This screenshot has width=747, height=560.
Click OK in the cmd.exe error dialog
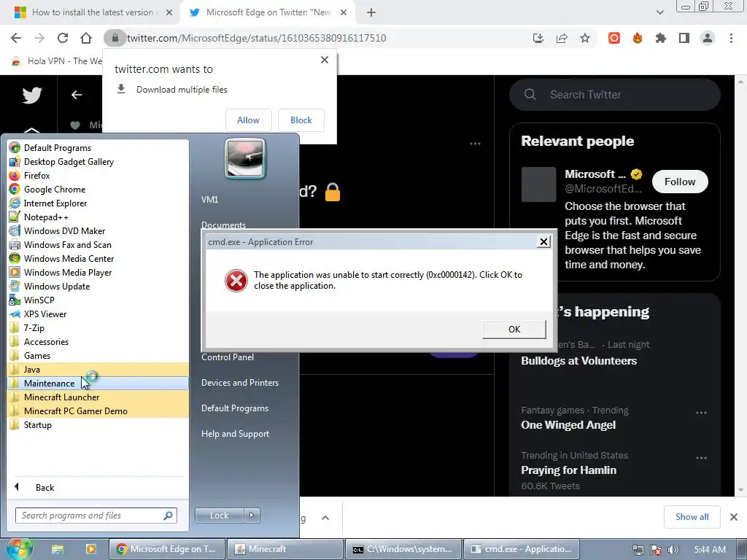click(x=514, y=329)
